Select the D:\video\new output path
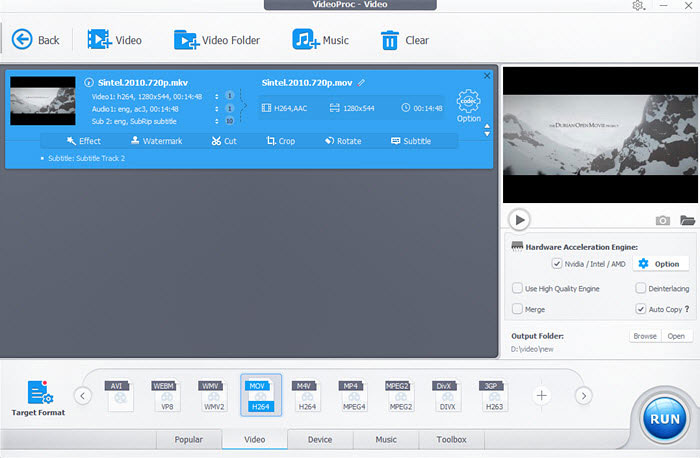The width and height of the screenshot is (700, 458). tap(532, 349)
